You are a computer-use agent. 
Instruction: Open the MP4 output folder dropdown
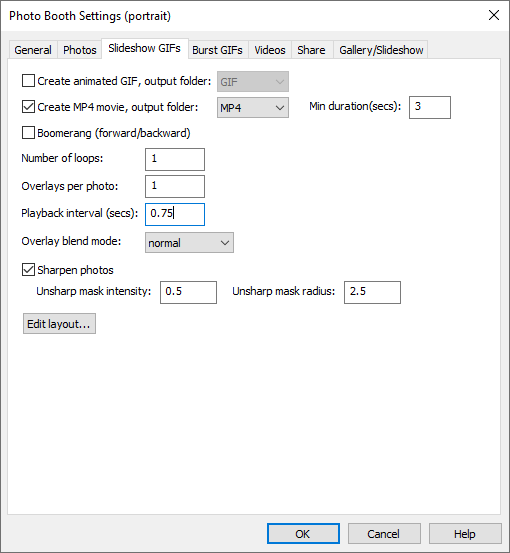click(x=253, y=108)
